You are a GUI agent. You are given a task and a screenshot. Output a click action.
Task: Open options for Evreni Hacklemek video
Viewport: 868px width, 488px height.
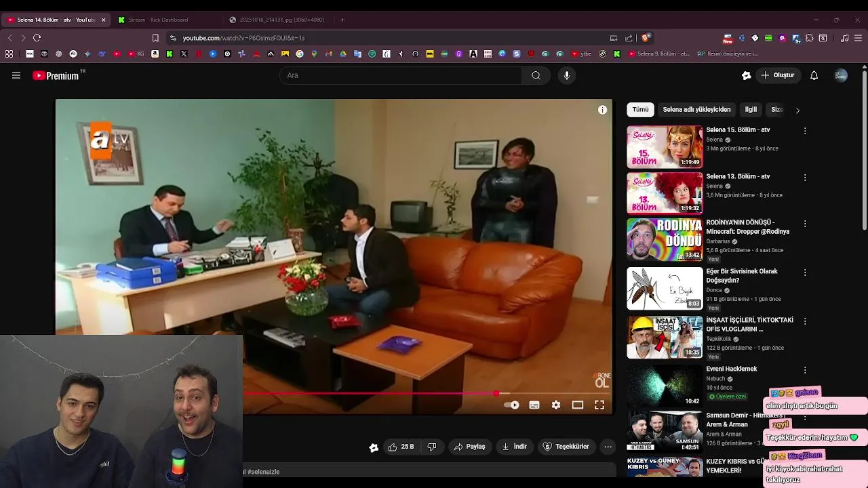click(x=805, y=370)
